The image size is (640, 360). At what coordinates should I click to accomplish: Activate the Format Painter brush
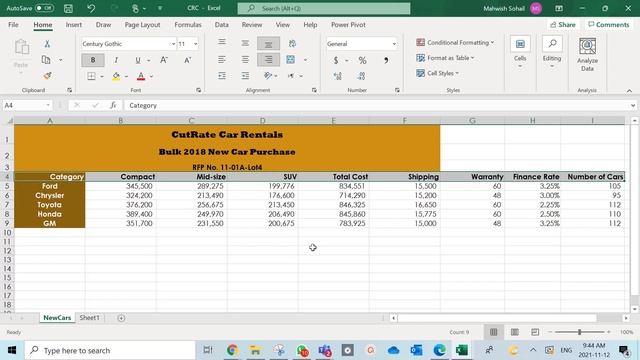pos(47,76)
